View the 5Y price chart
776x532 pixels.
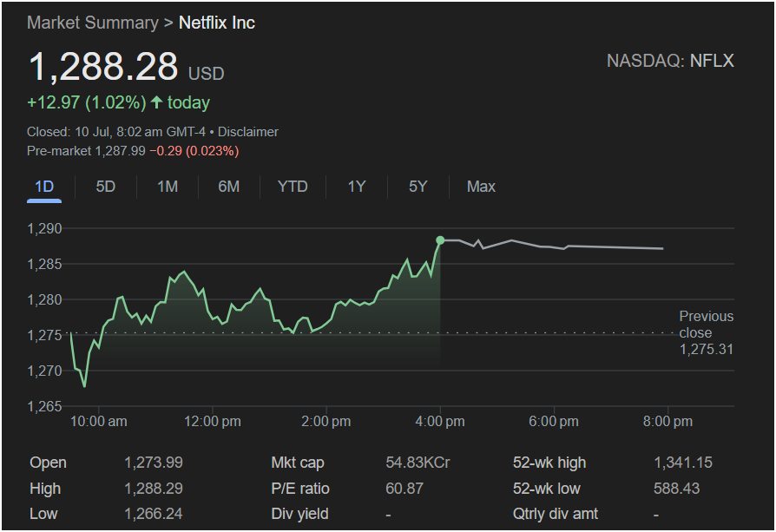point(418,187)
